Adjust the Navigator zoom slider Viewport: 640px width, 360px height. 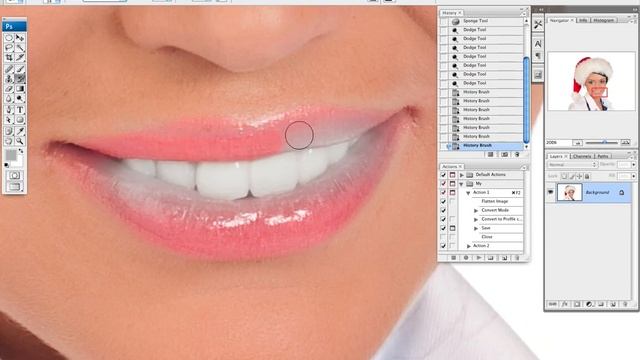pos(604,142)
